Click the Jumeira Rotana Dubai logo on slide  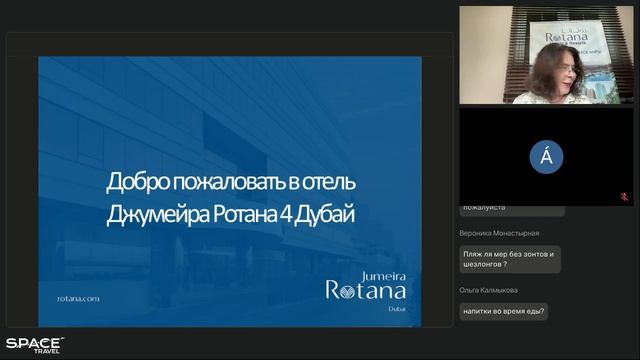tap(366, 291)
